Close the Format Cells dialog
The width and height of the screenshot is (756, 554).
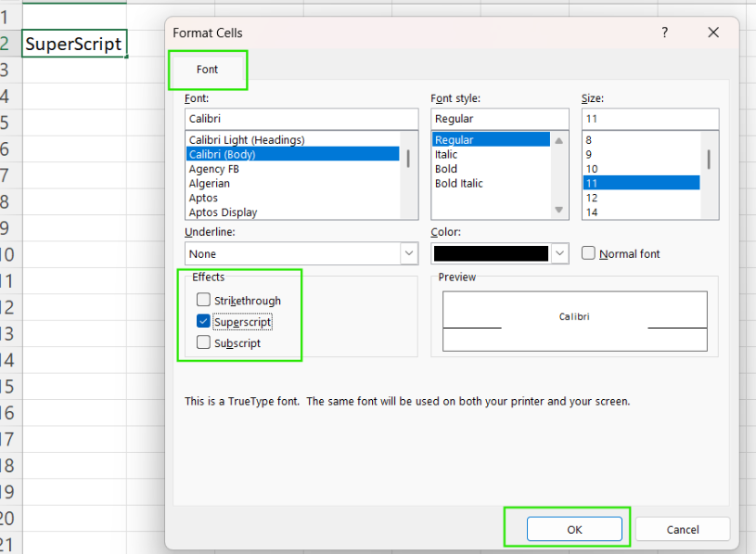[713, 32]
